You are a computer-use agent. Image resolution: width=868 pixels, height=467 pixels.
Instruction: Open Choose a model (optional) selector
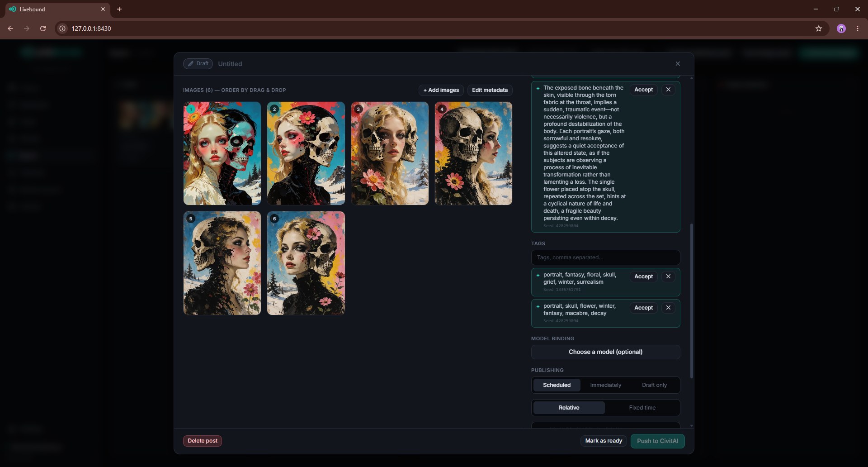(x=605, y=352)
